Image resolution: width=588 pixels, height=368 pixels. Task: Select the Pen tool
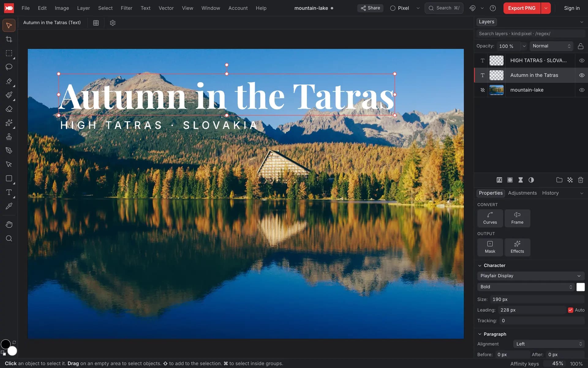tap(9, 150)
